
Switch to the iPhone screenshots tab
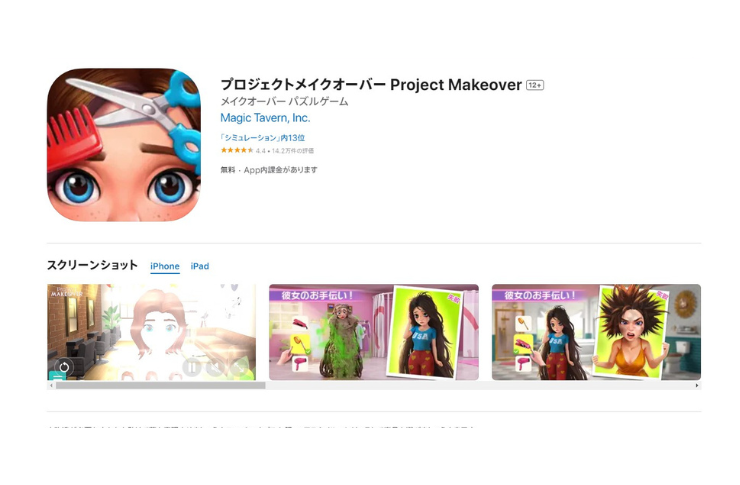165,266
